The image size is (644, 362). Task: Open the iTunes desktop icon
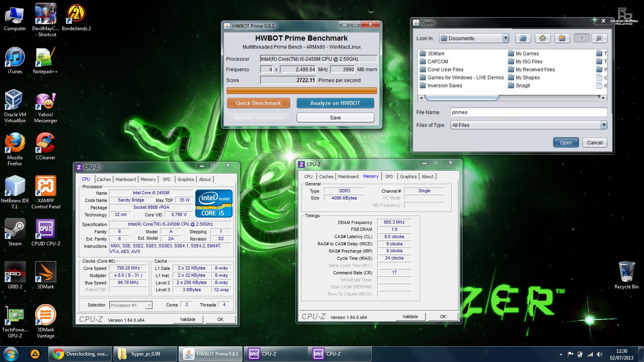pyautogui.click(x=15, y=61)
